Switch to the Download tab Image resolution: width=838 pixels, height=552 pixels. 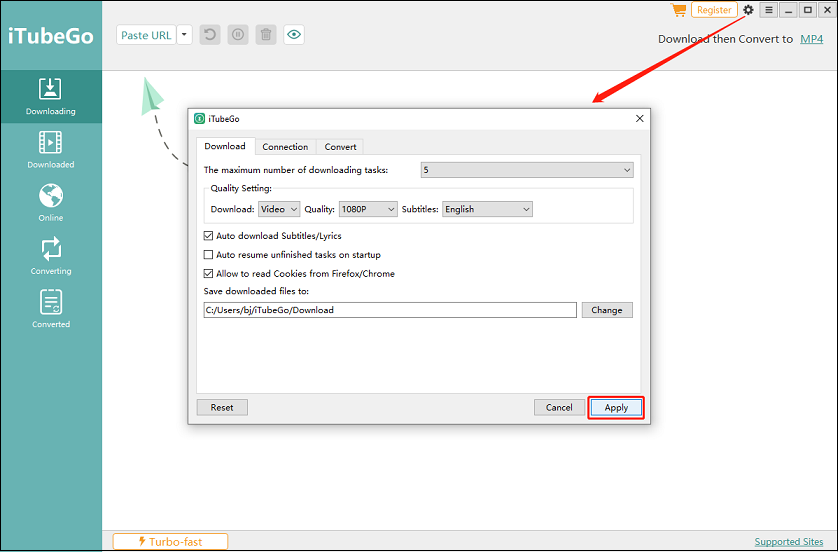(225, 146)
